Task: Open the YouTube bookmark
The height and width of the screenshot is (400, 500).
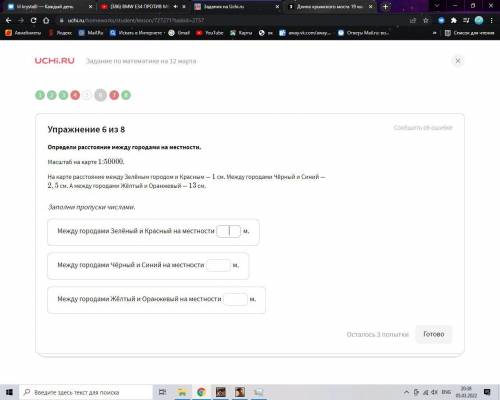Action: [210, 33]
